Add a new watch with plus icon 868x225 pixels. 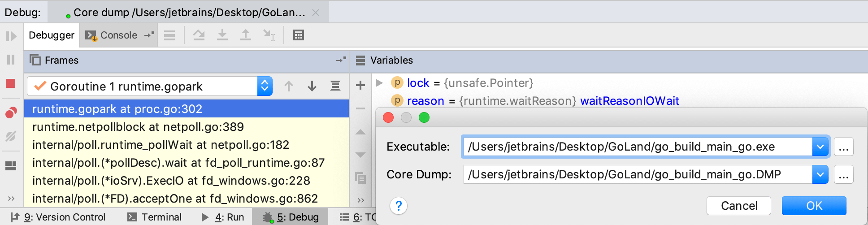point(360,85)
